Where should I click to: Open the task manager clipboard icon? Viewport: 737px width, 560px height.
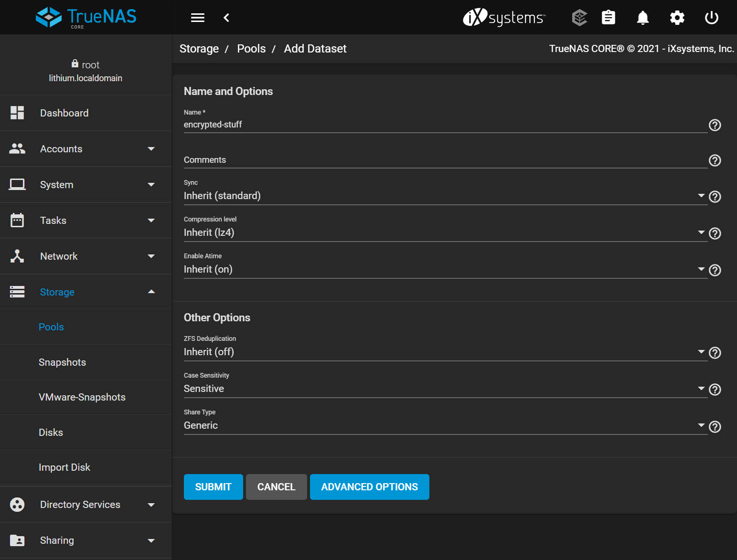608,18
